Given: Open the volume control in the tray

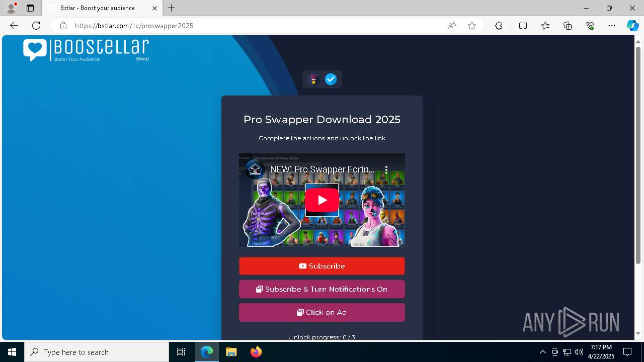Looking at the screenshot, I should 579,352.
